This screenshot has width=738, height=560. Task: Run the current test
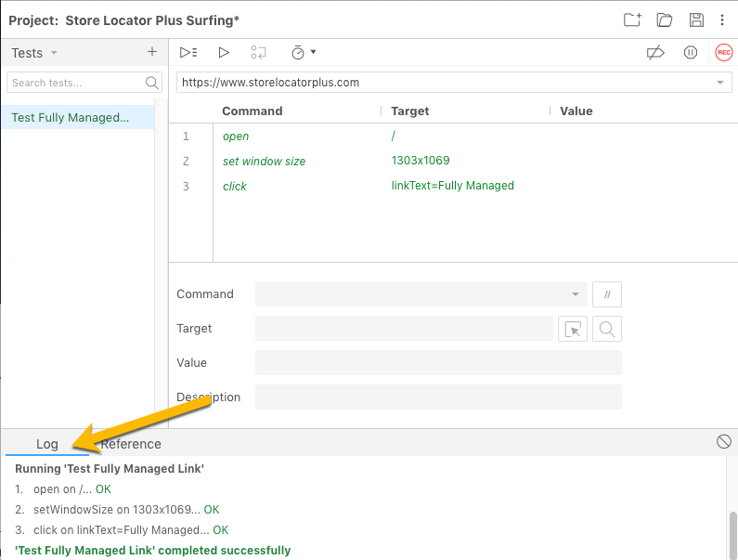224,53
